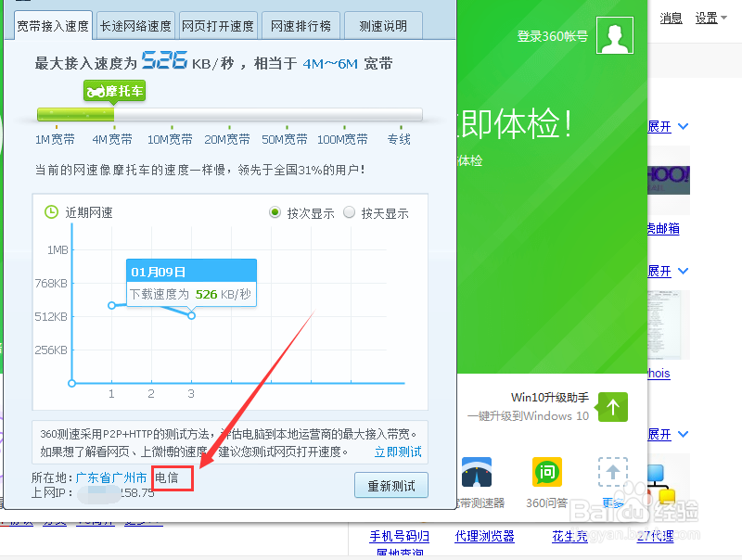Click the 360 account avatar picture
The image size is (742, 560).
614,37
